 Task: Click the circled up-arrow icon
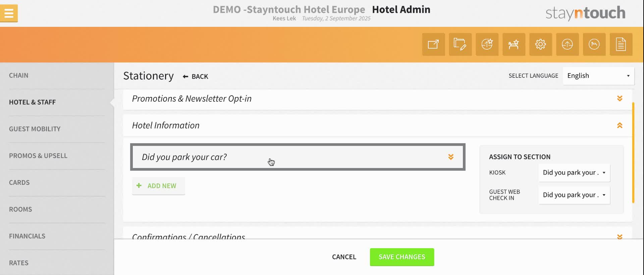(567, 44)
